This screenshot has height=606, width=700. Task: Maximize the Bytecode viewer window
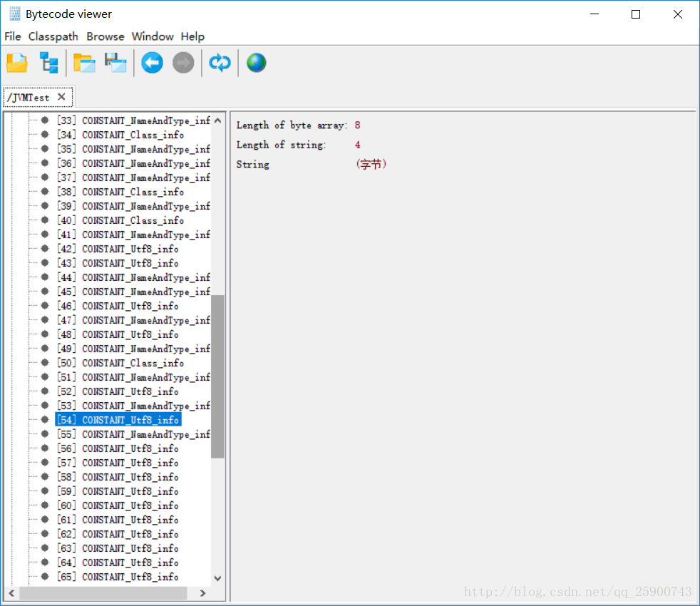[636, 14]
